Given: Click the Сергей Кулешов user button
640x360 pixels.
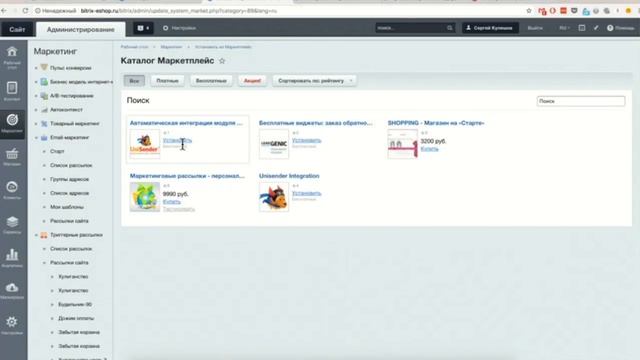Looking at the screenshot, I should [x=490, y=28].
